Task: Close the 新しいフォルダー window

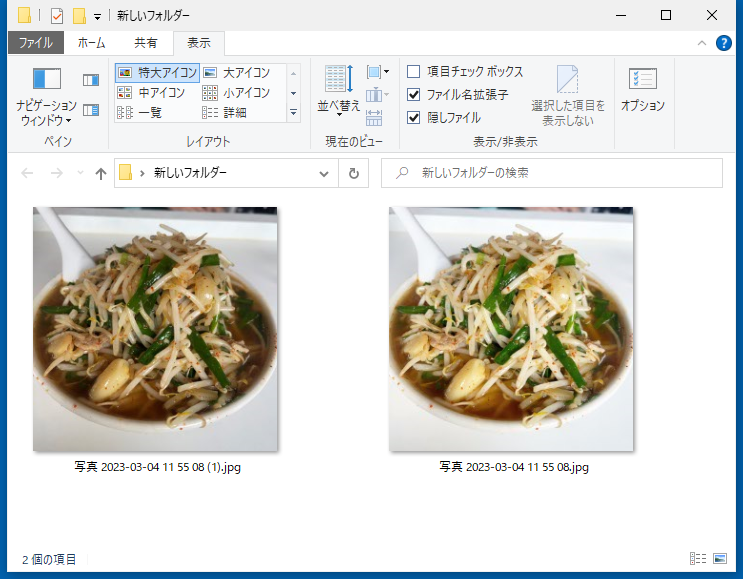Action: point(712,16)
